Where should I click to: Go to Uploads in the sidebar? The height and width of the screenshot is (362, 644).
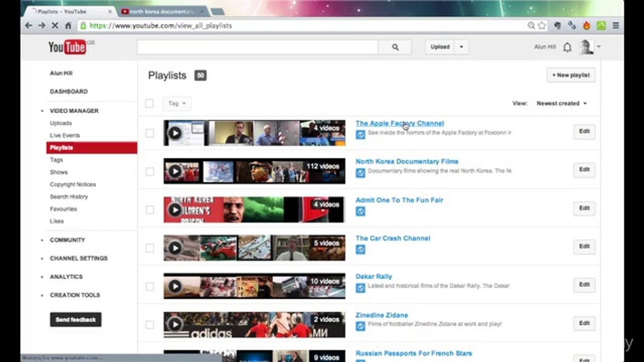tap(61, 123)
